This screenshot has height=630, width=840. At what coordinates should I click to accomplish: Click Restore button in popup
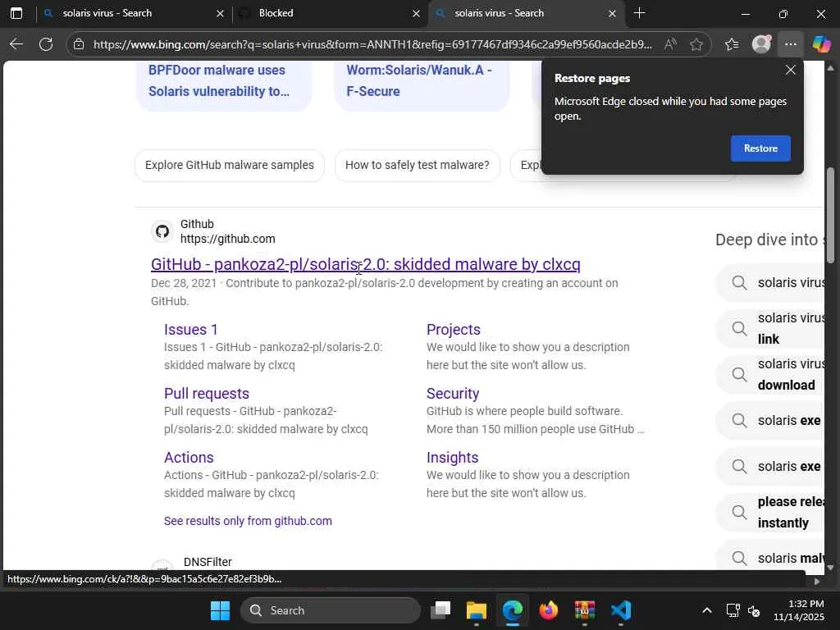[x=760, y=148]
